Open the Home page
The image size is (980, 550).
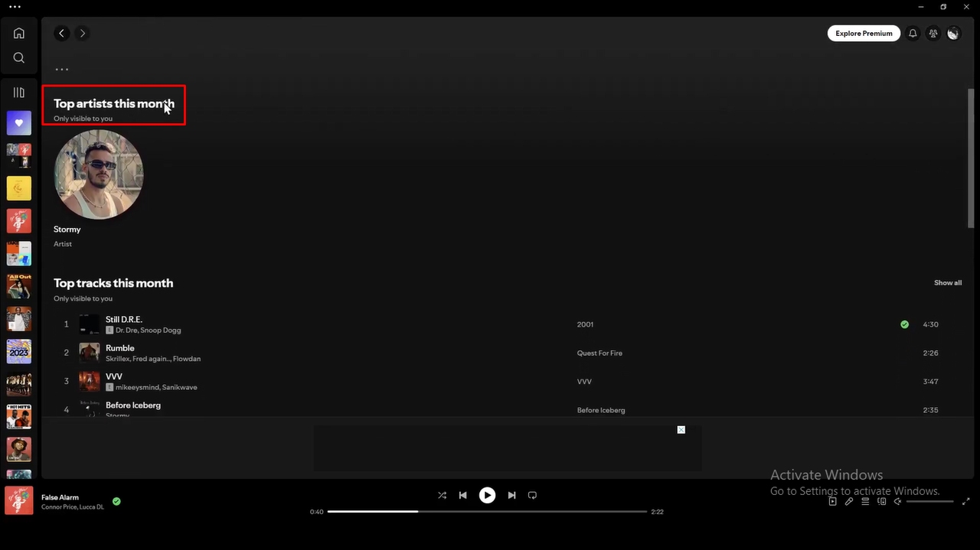pos(18,33)
